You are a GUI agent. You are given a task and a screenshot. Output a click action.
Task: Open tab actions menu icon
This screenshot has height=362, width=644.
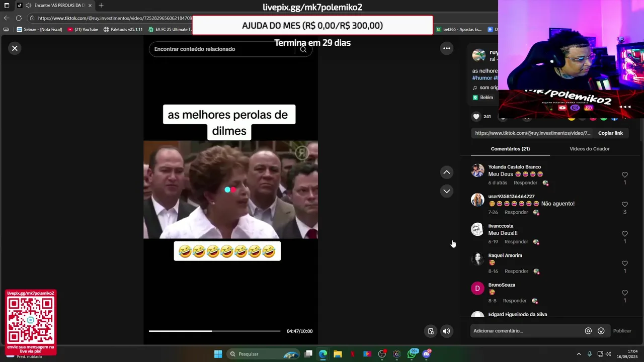[x=6, y=5]
